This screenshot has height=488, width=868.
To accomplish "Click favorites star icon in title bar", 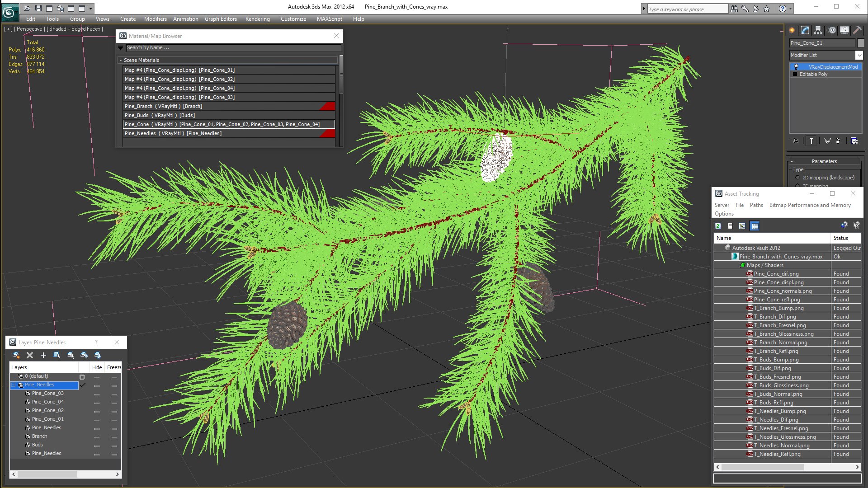I will (766, 9).
